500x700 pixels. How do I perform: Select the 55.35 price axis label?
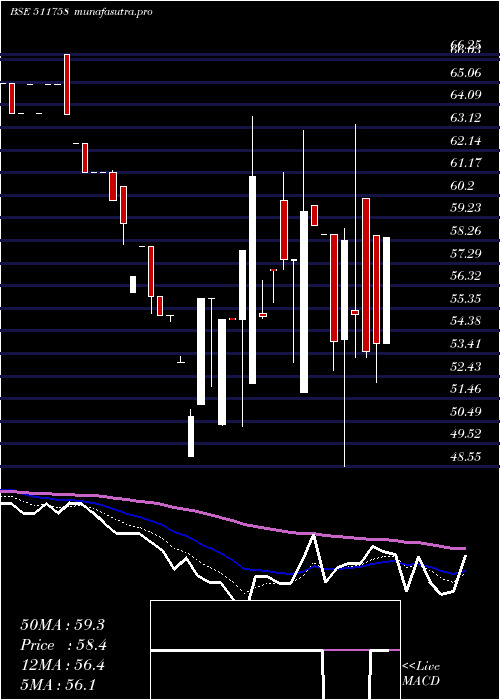point(466,298)
